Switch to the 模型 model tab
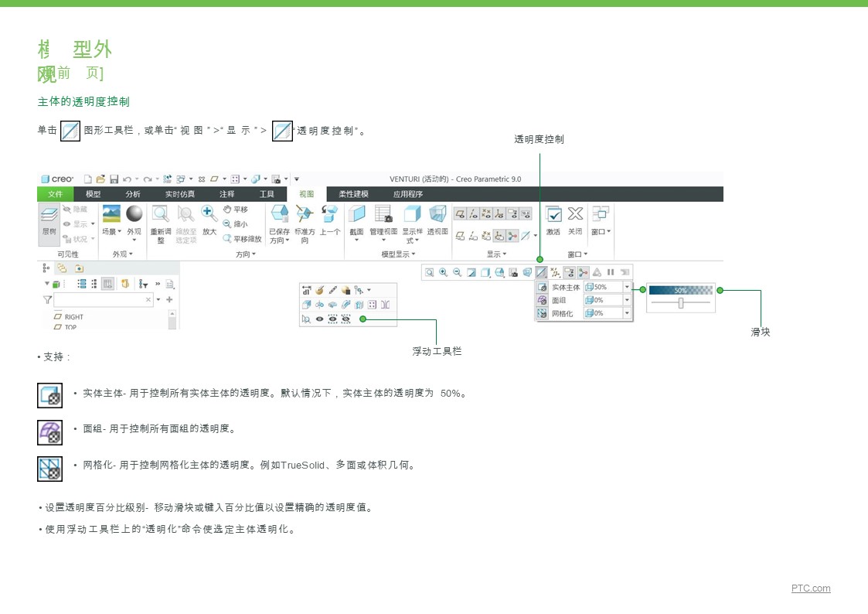The width and height of the screenshot is (868, 614). click(x=93, y=194)
